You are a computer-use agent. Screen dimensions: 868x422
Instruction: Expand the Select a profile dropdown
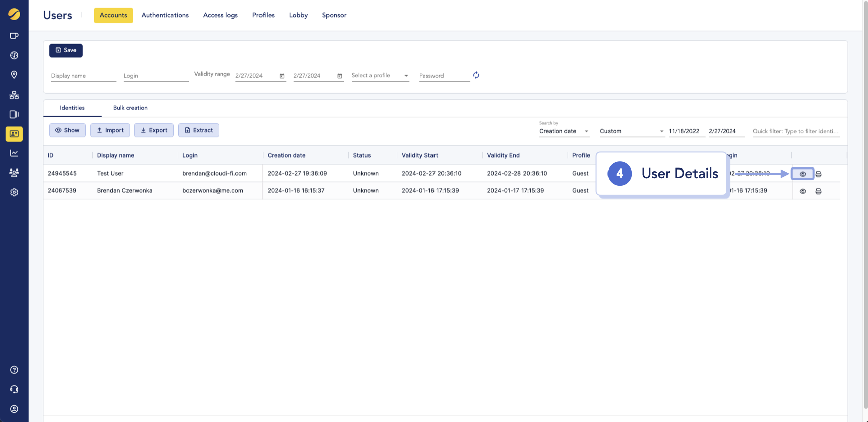pos(380,76)
